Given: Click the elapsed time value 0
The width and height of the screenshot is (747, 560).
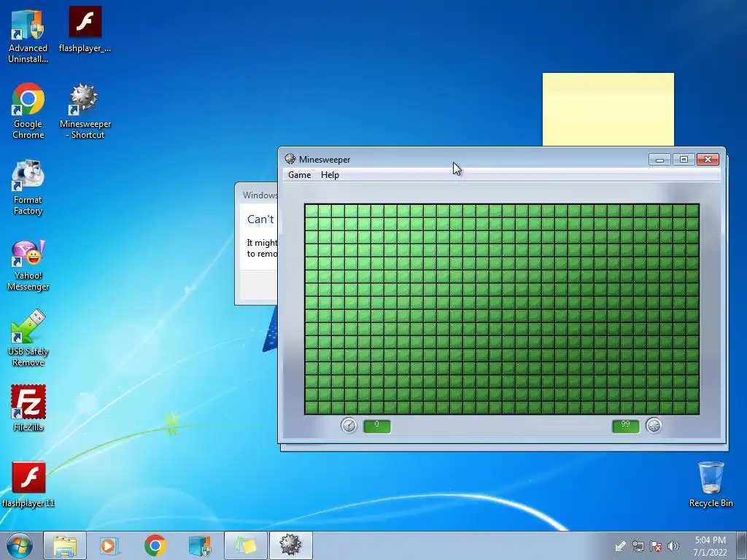Looking at the screenshot, I should coord(377,426).
